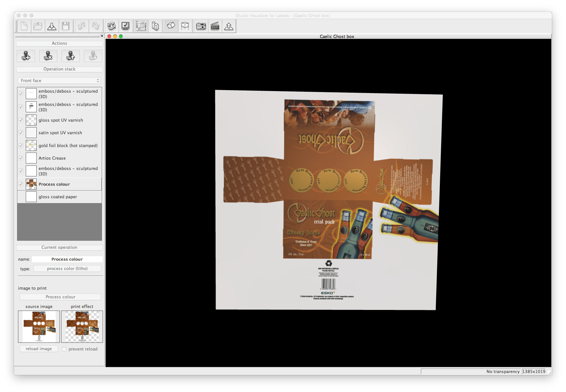Viewport: 566px width, 392px height.
Task: Toggle the Process colour operation checkbox
Action: point(21,184)
